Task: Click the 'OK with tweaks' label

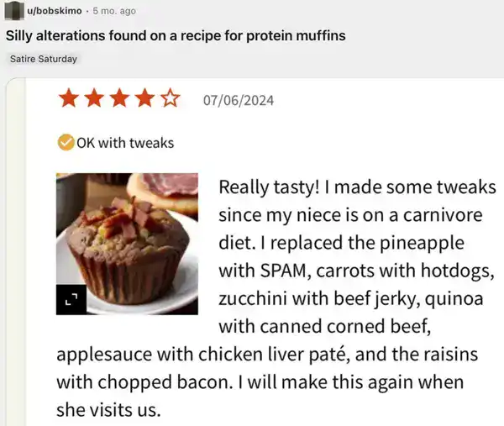Action: (x=125, y=142)
